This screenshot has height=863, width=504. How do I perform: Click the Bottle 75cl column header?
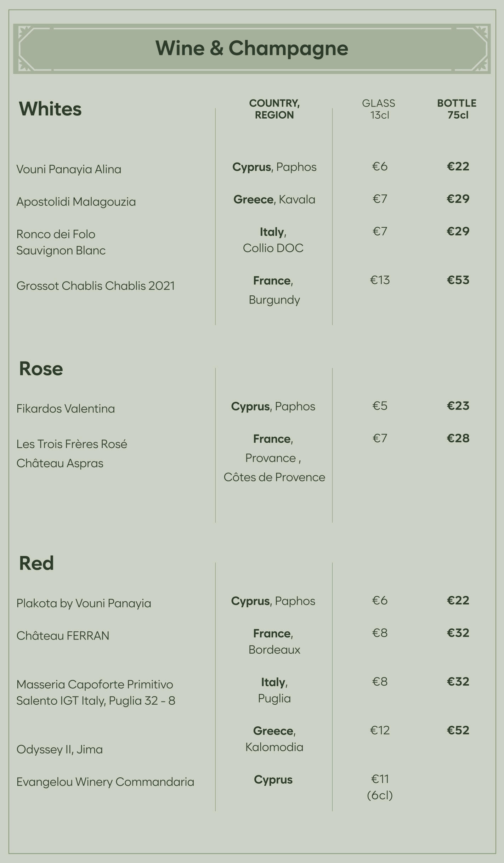coord(457,109)
